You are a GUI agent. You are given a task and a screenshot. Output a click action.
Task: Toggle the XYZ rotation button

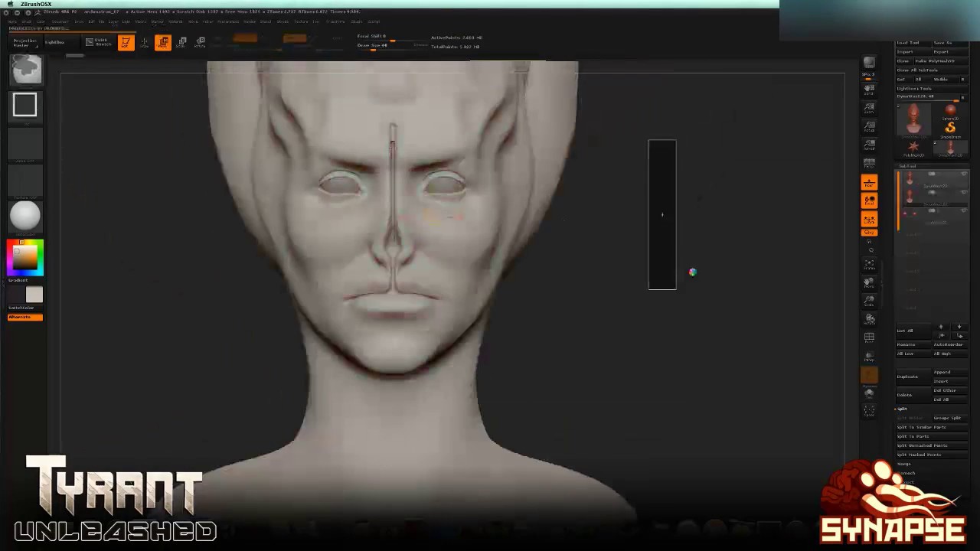[x=869, y=233]
